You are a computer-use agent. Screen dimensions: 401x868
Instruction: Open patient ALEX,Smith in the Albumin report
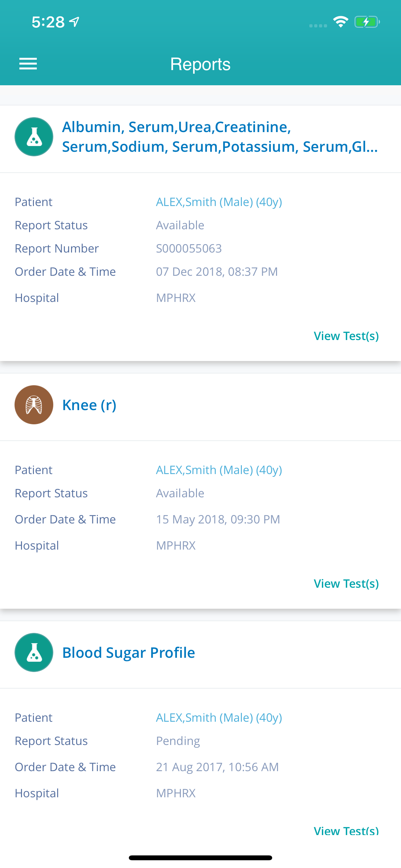click(219, 202)
